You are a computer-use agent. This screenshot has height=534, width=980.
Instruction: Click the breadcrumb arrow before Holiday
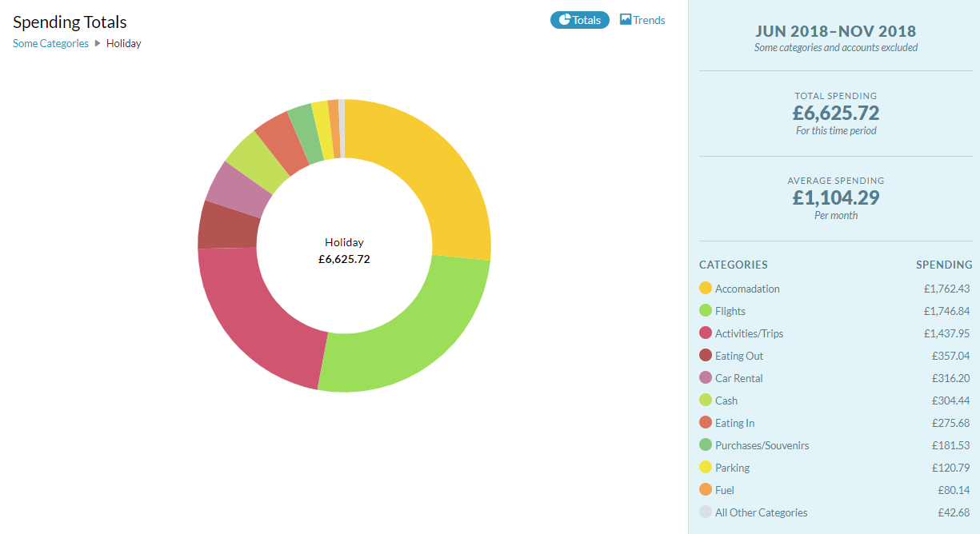point(98,43)
